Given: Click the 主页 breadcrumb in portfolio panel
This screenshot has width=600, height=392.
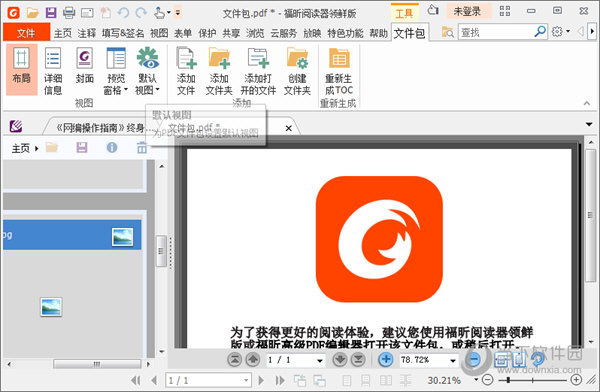Looking at the screenshot, I should (x=20, y=148).
